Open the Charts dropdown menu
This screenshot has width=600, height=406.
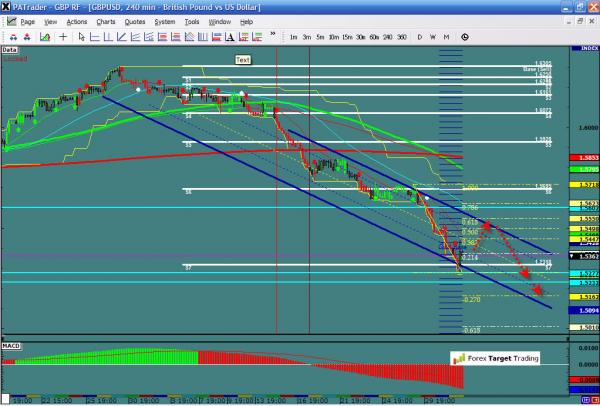106,21
